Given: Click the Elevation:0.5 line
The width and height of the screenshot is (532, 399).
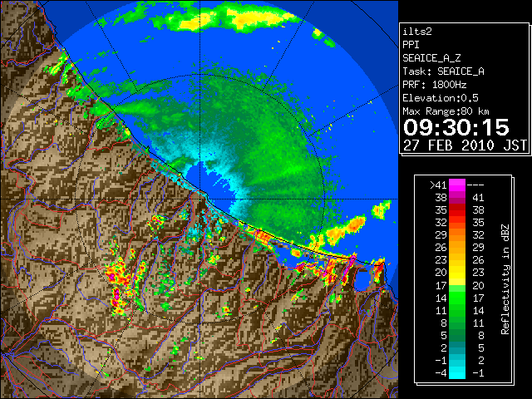Looking at the screenshot, I should coord(441,98).
